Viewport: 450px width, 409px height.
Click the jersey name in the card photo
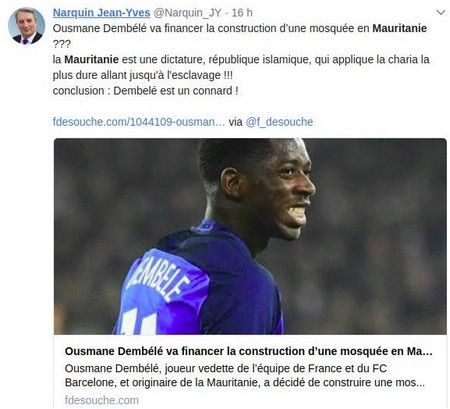click(159, 278)
